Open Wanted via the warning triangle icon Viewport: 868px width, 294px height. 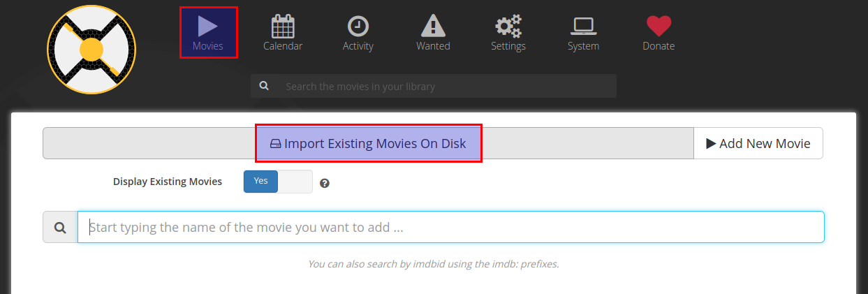coord(434,27)
